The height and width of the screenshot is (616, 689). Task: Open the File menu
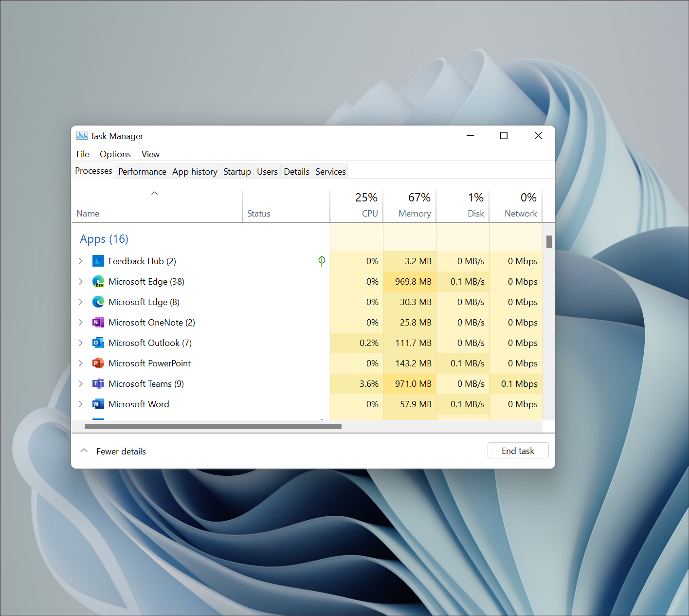point(83,154)
